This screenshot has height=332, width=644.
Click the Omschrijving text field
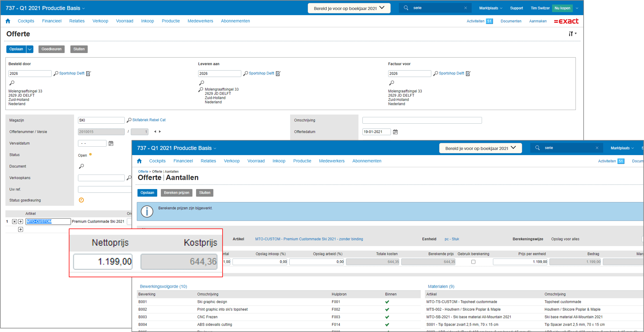(x=422, y=120)
